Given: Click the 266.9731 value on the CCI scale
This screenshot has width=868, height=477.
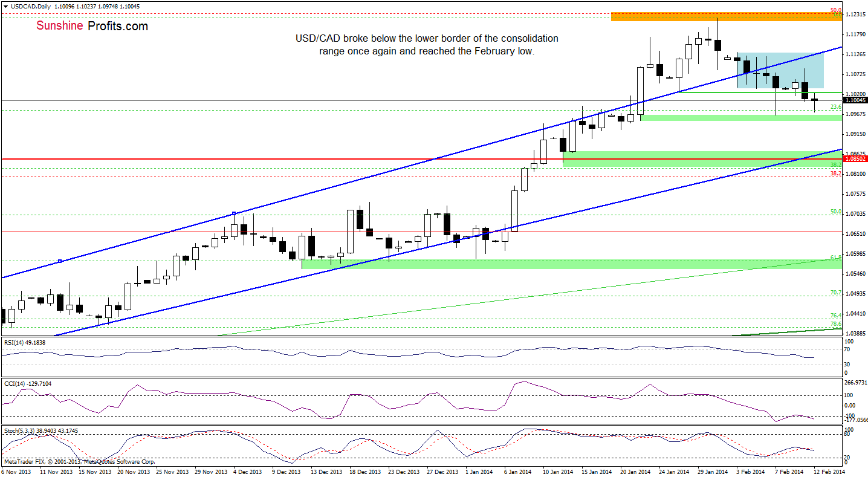Looking at the screenshot, I should [x=855, y=382].
